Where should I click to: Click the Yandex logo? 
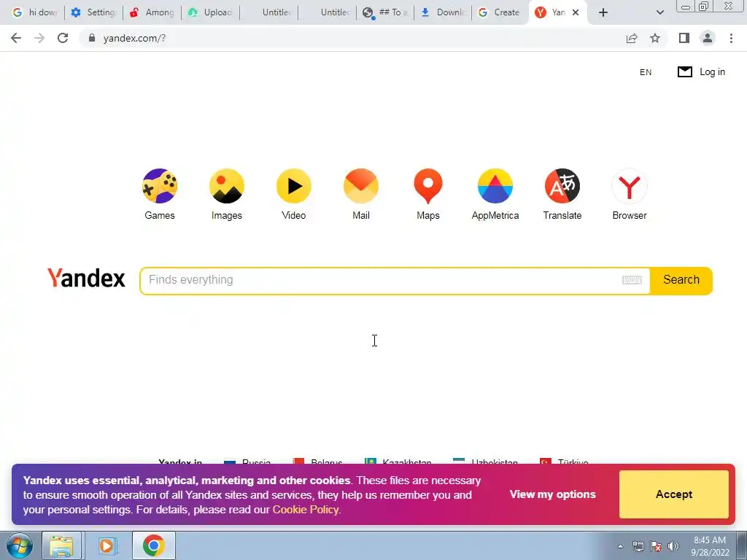(x=86, y=278)
